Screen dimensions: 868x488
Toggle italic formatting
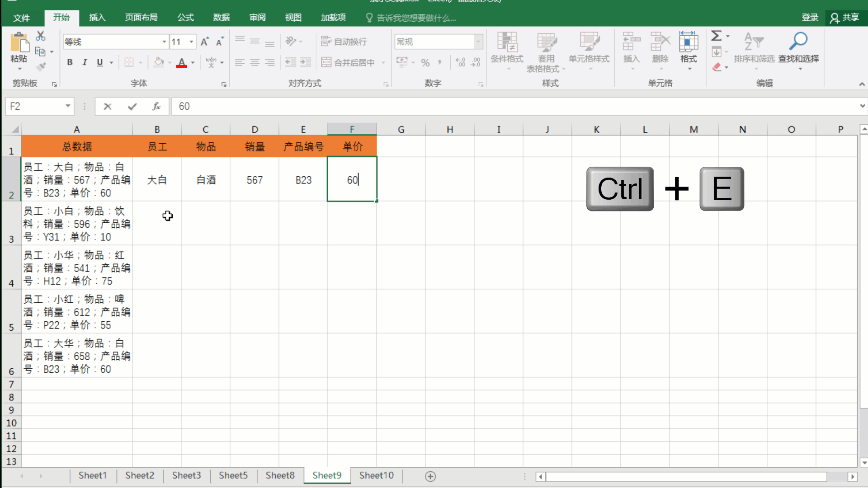pos(85,62)
